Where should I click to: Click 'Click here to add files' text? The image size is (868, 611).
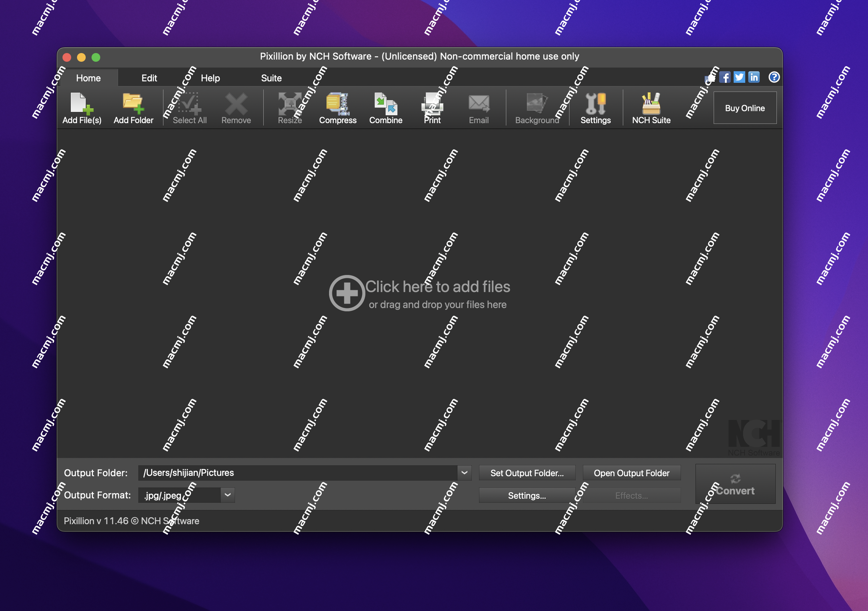[438, 287]
